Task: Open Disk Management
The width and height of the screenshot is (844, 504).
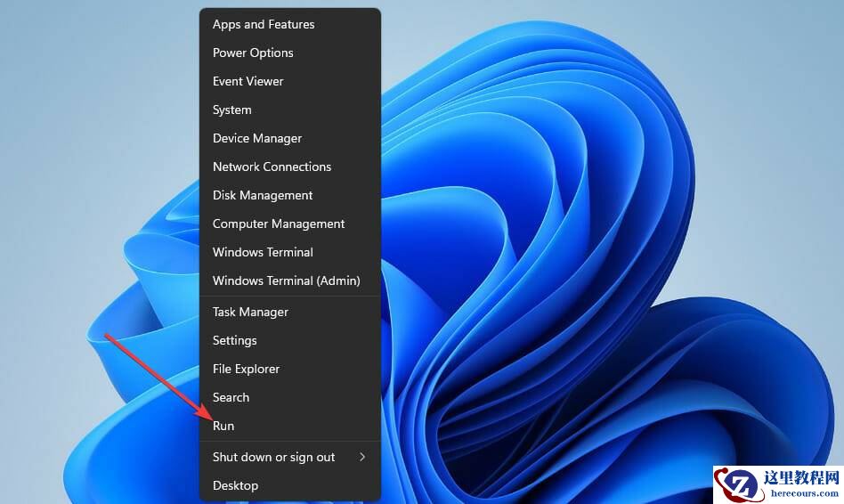Action: point(290,196)
